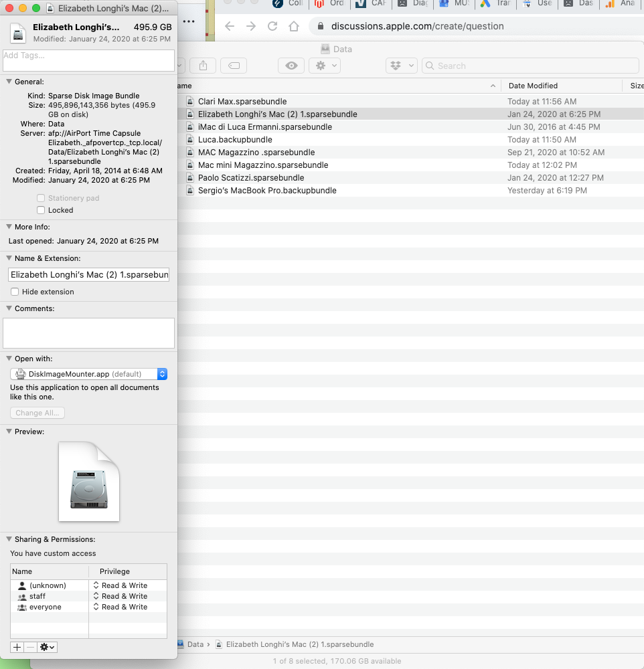Click the Clari Max.sparsebundle file icon
Screen dimensions: 644x669
[190, 101]
